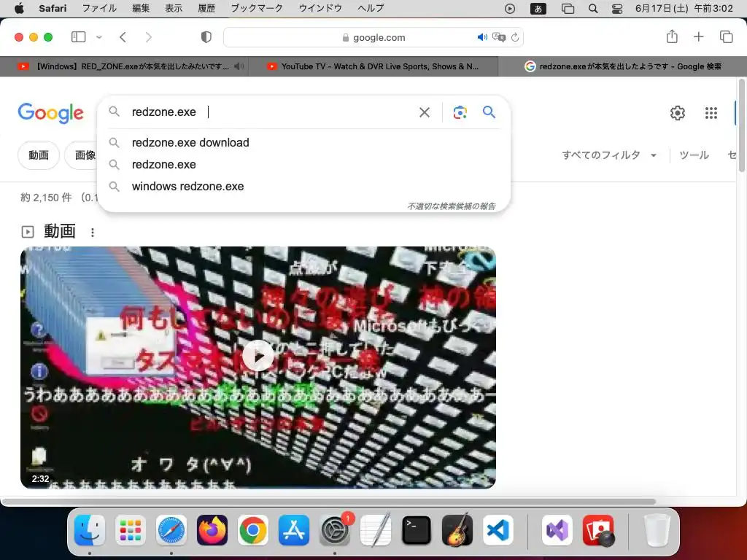Open 表示 menu
The image size is (747, 560).
click(x=174, y=8)
